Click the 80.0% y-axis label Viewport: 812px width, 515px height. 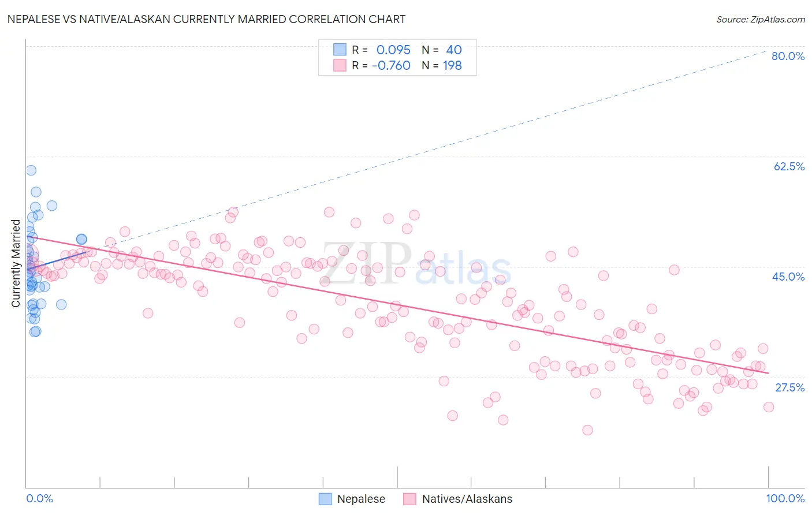click(788, 56)
